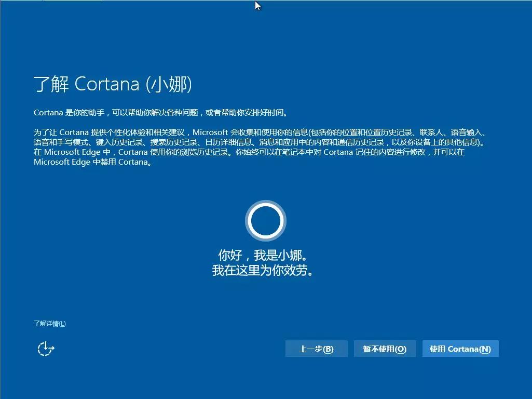The width and height of the screenshot is (532, 399).
Task: Select the dashed-circle accessibility icon bottom left
Action: [x=46, y=349]
